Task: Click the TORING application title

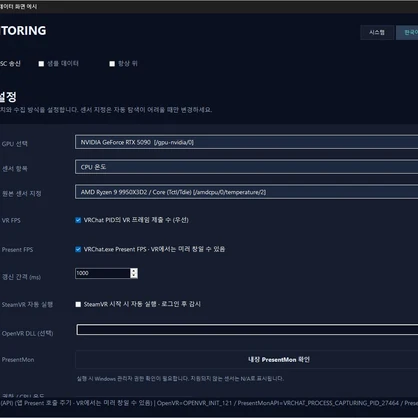Action: 23,31
